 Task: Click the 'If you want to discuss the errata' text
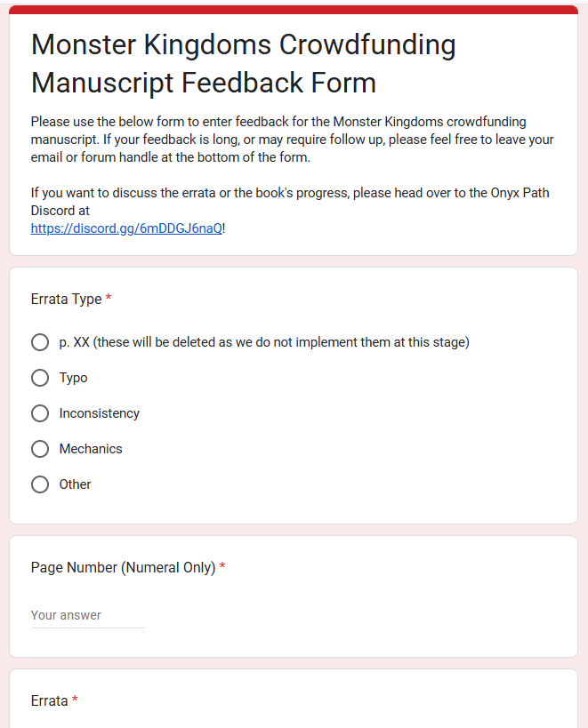pyautogui.click(x=289, y=201)
